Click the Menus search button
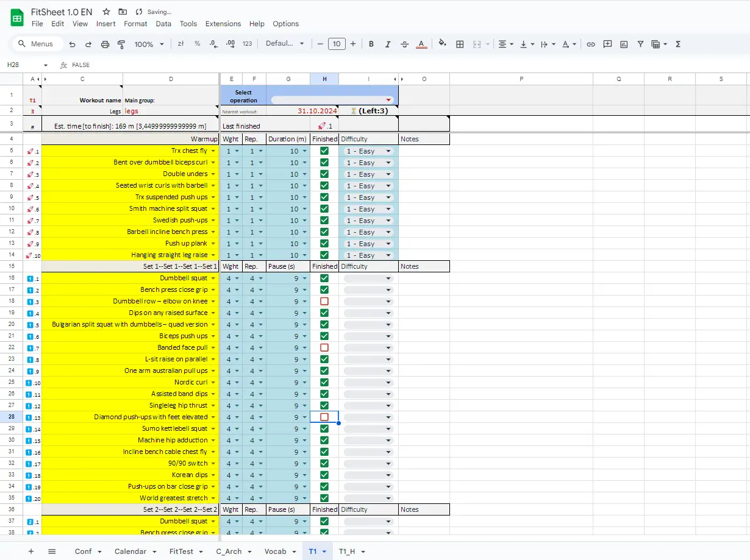750x560 pixels. pyautogui.click(x=36, y=44)
